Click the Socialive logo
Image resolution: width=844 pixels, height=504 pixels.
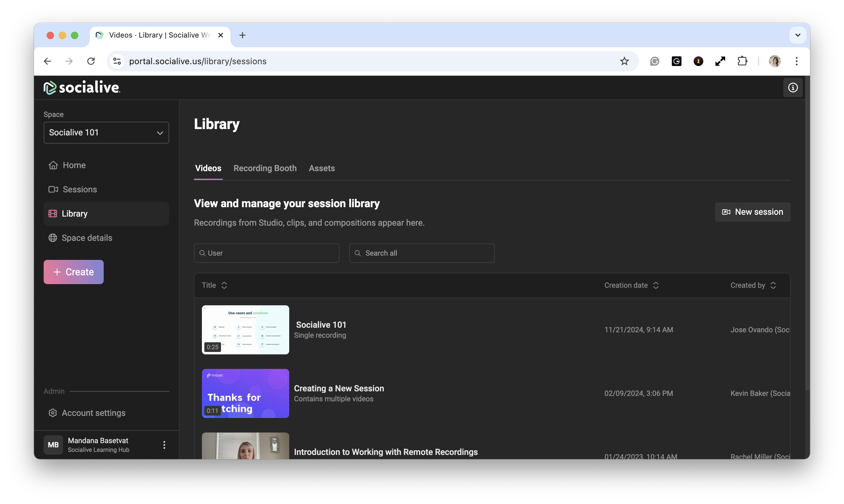pyautogui.click(x=82, y=88)
